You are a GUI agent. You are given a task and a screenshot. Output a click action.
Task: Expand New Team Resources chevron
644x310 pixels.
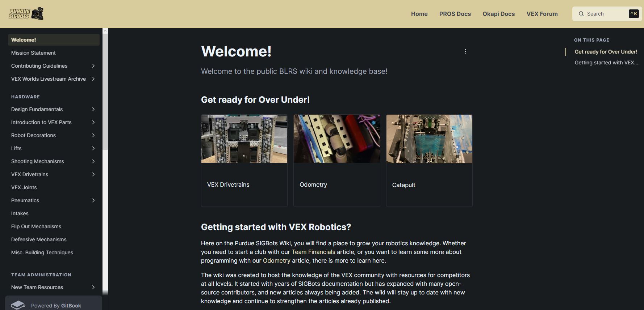[93, 287]
